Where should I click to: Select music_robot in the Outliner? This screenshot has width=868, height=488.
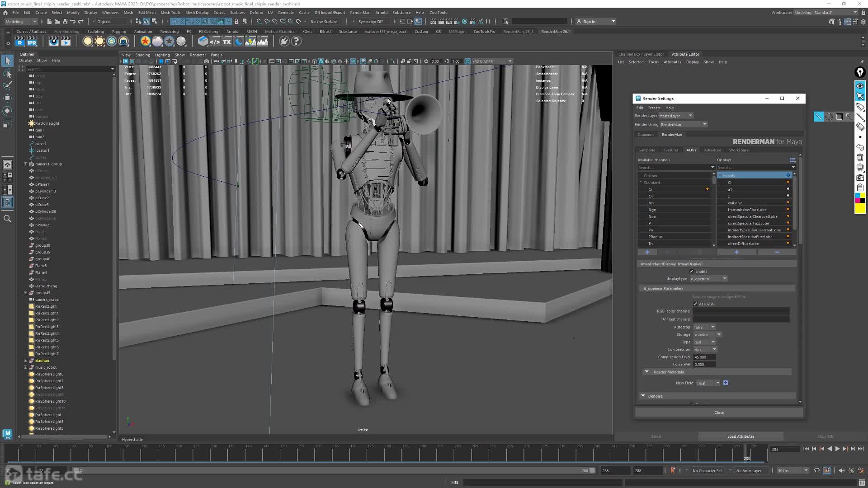click(x=46, y=367)
